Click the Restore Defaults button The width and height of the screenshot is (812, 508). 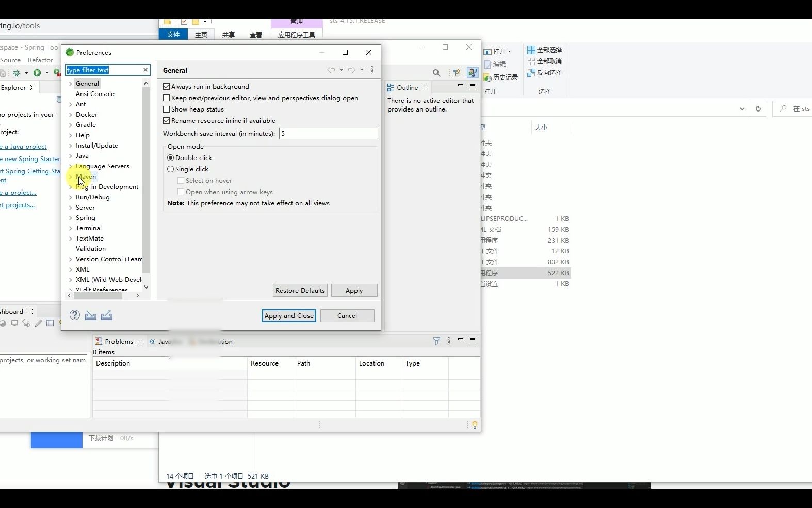(x=300, y=290)
